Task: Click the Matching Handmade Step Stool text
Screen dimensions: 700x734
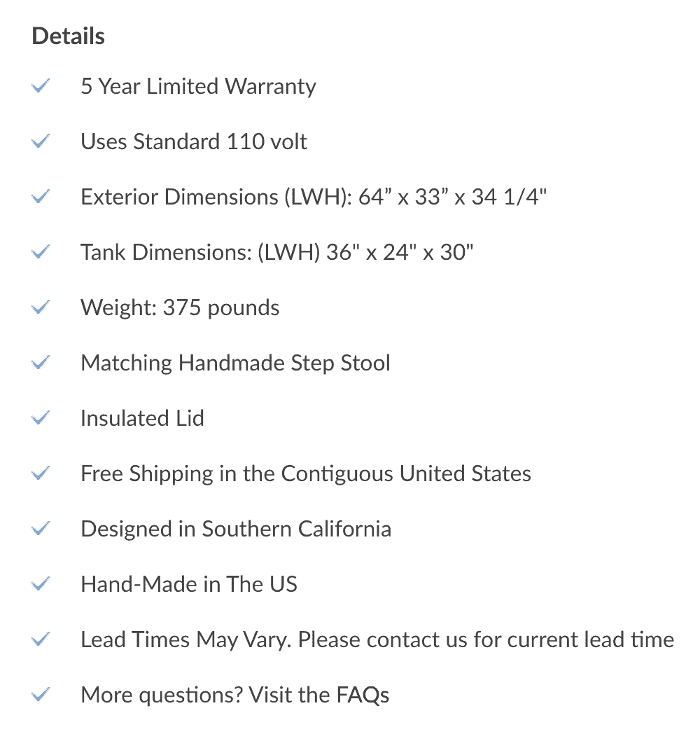Action: [235, 363]
